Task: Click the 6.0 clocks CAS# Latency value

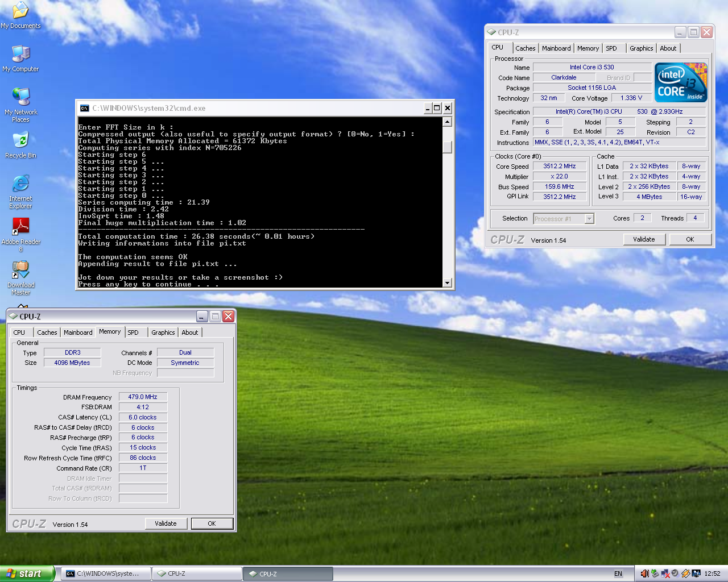Action: tap(143, 417)
